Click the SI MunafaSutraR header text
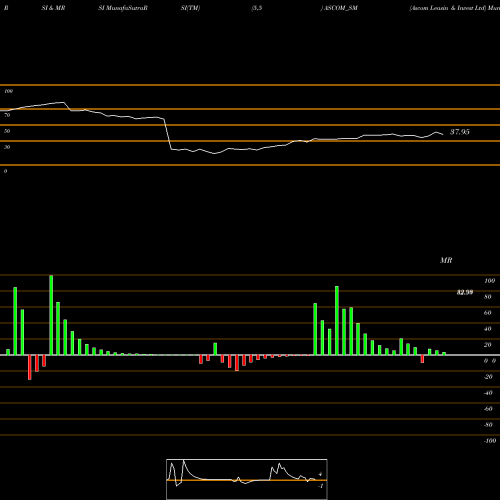 click(123, 8)
